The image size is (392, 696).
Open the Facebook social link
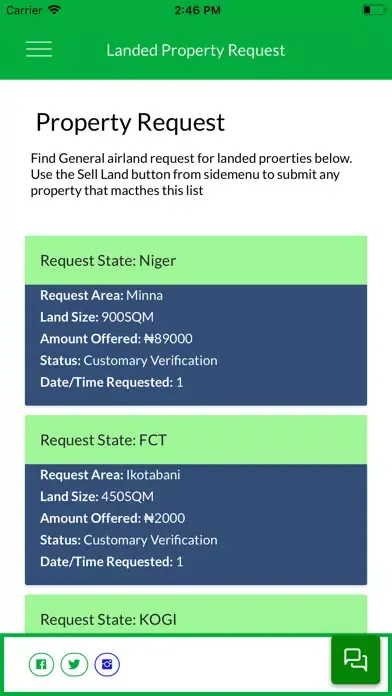point(41,664)
